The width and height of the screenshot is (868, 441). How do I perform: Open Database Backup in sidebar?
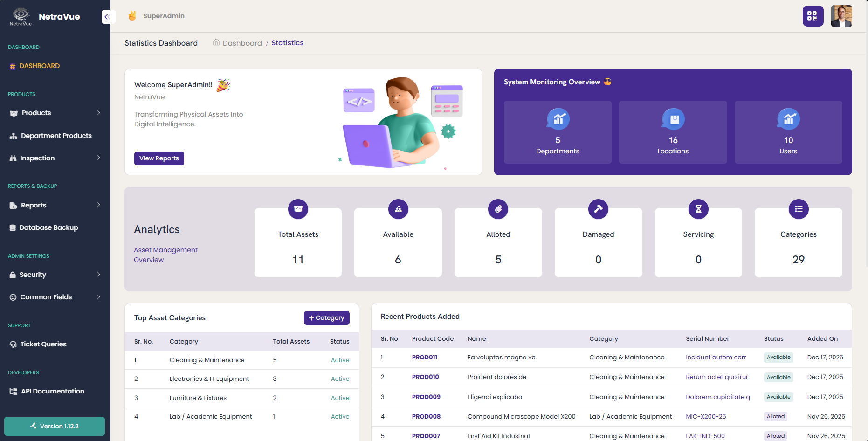click(48, 227)
